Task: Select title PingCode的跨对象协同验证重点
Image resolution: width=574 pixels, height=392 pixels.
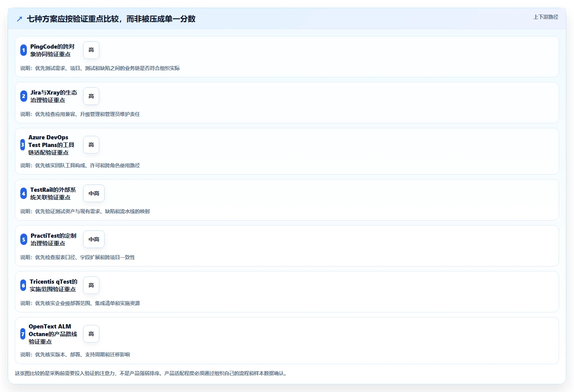Action: click(52, 50)
